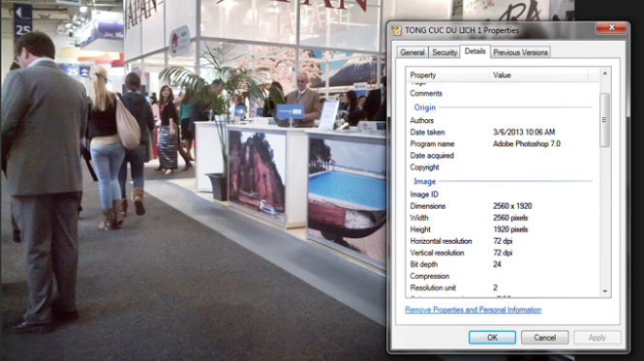
Task: Click the Cancel button
Action: (x=544, y=338)
